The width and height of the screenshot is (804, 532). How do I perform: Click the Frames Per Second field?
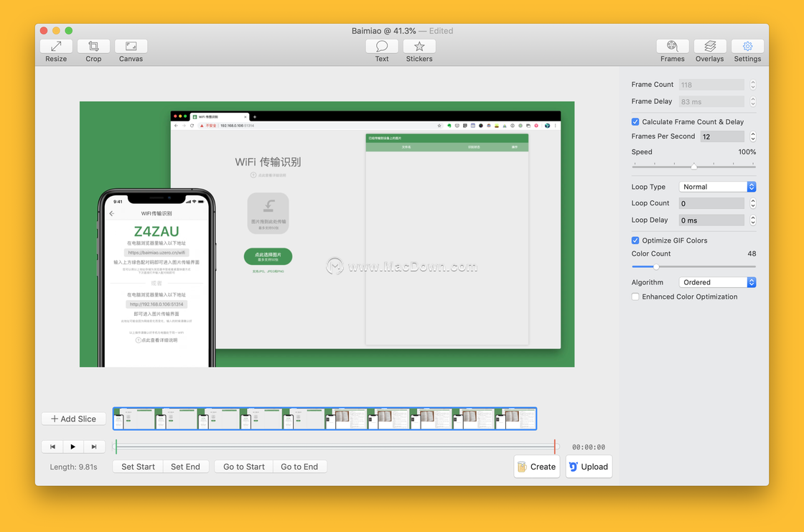tap(722, 136)
